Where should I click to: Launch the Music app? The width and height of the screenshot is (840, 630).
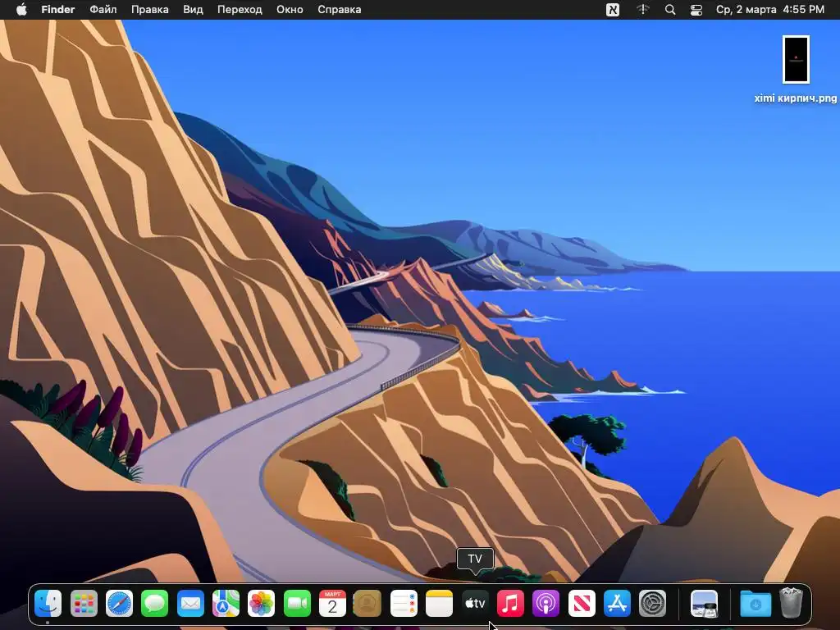point(510,604)
